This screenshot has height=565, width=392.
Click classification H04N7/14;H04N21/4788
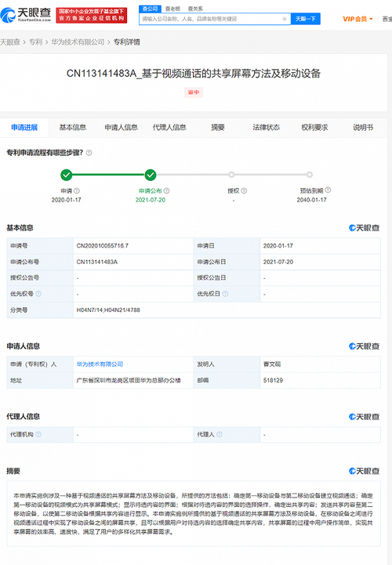(108, 310)
